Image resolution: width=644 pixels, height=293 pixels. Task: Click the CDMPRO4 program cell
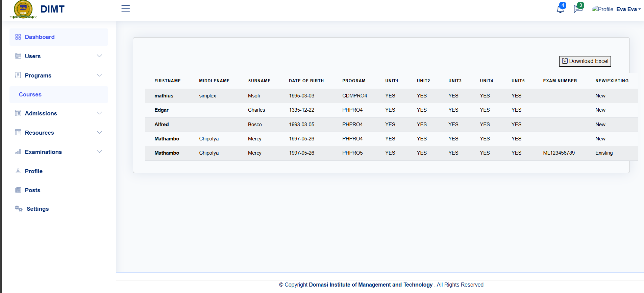point(354,96)
